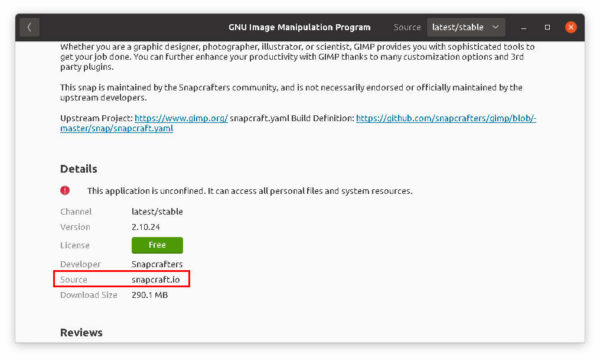This screenshot has width=600, height=360.
Task: Click the unconfined application warning text
Action: 250,191
